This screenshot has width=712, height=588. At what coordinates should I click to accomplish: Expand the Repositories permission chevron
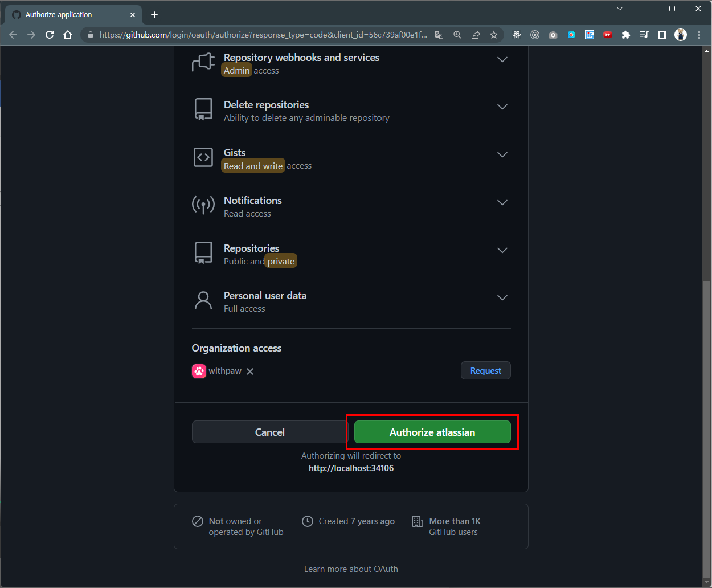click(x=502, y=250)
